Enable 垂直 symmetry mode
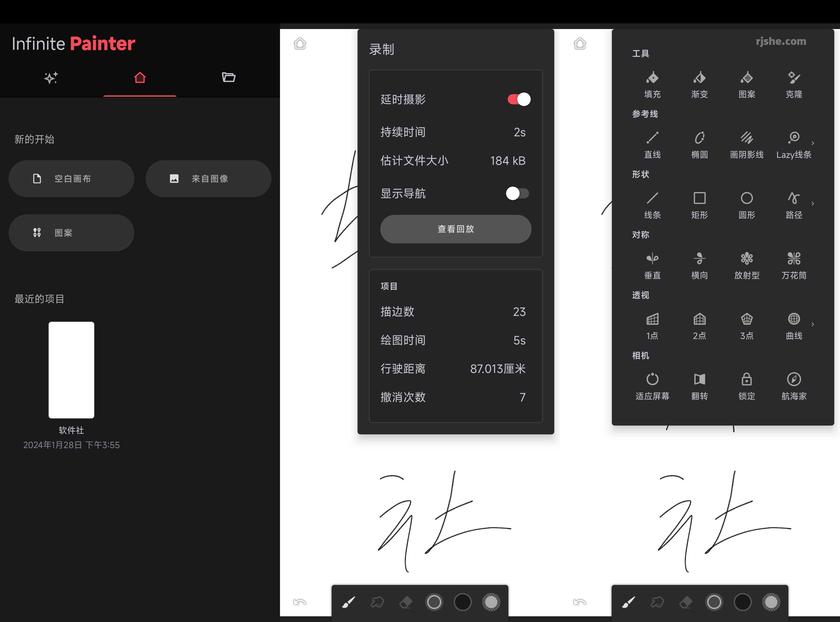This screenshot has height=622, width=840. [652, 265]
